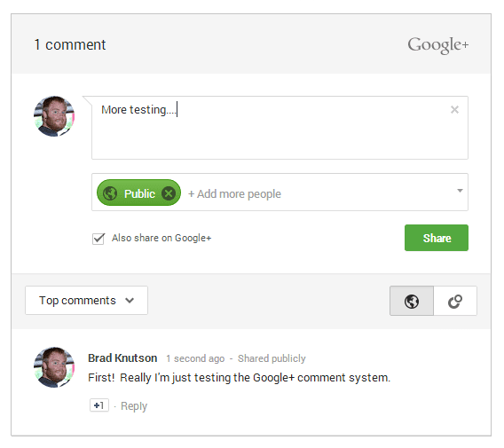Viewport: 504px width, 448px height.
Task: Focus the More testing comment text box
Action: point(280,128)
